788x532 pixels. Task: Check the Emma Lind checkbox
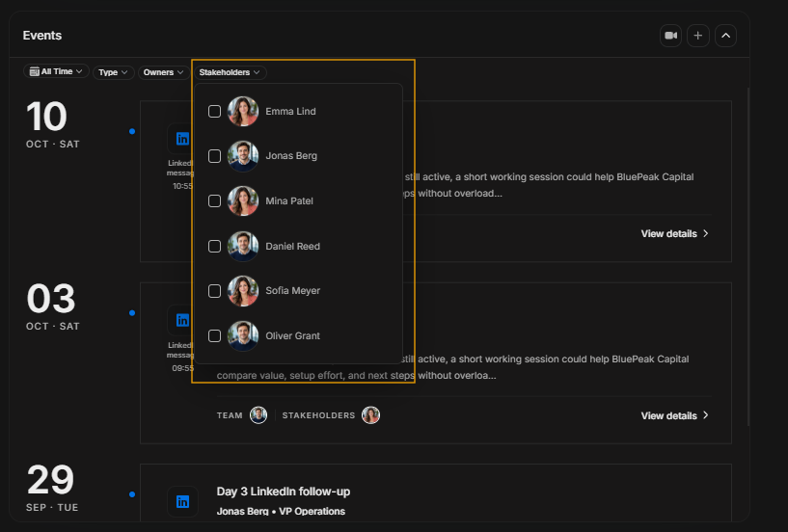pos(214,112)
